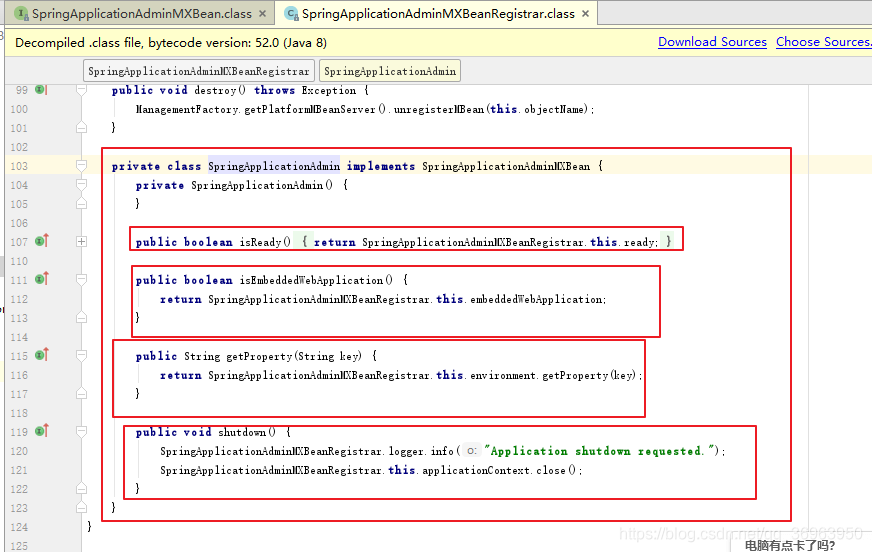Image resolution: width=872 pixels, height=552 pixels.
Task: Click the highlighted SpringApplicationAdmin class name
Action: 274,166
